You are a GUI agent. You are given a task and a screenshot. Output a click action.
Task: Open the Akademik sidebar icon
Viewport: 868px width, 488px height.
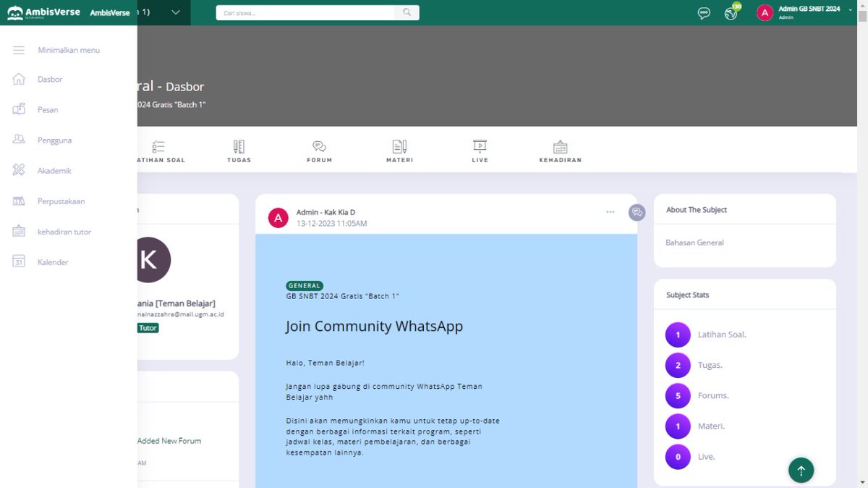coord(19,170)
